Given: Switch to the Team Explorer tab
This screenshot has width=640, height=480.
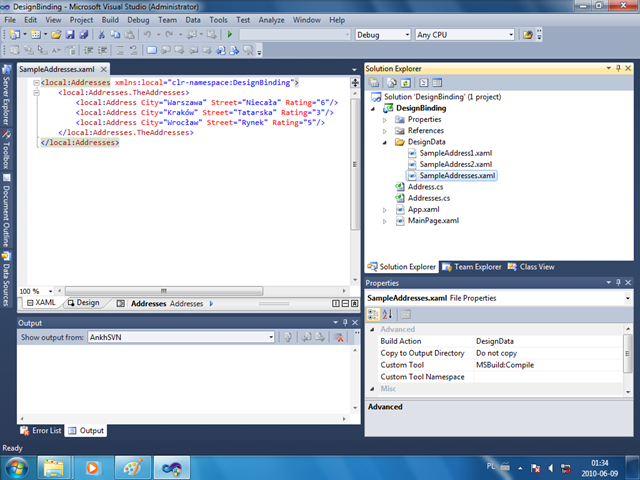Looking at the screenshot, I should 472,267.
